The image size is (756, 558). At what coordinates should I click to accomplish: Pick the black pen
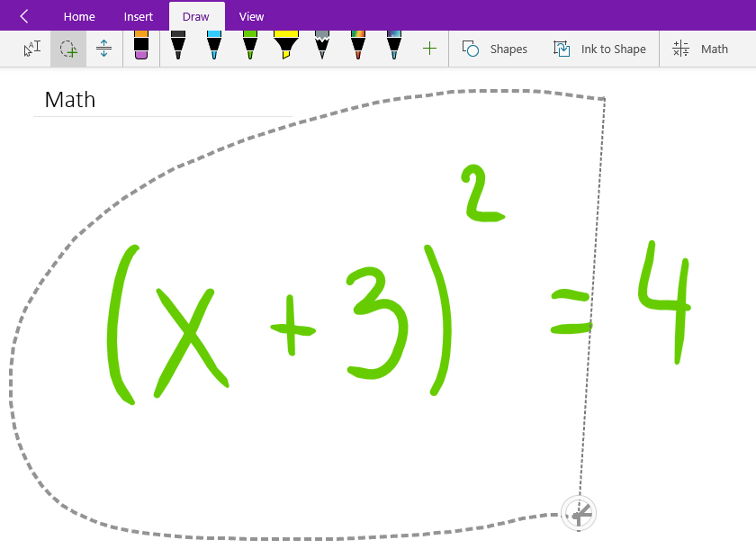click(178, 48)
